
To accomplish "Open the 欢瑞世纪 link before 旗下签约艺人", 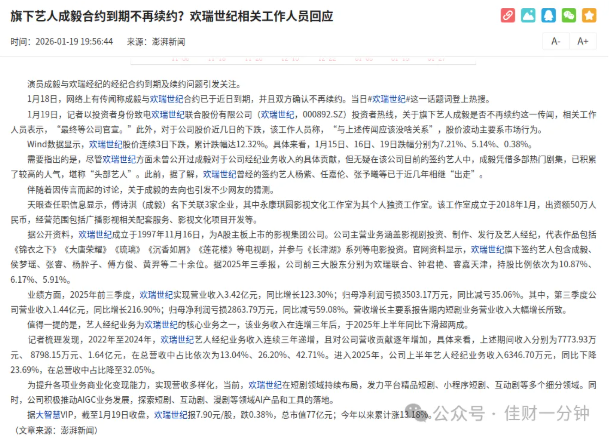I will pos(487,249).
